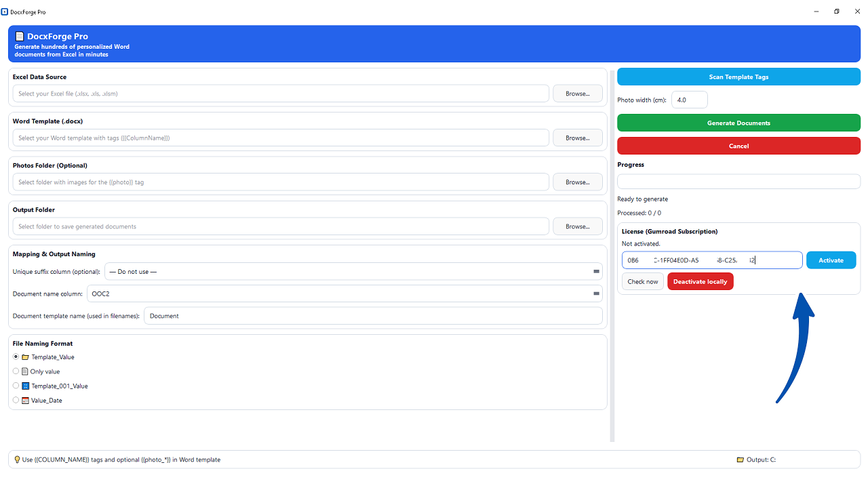
Task: Click the document icon next to Only value
Action: [x=25, y=371]
